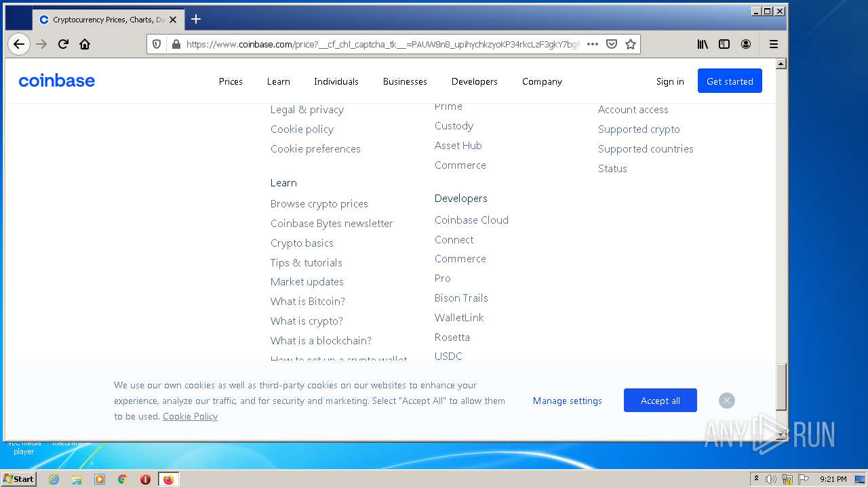Open Browse crypto prices link
The height and width of the screenshot is (488, 868).
click(x=319, y=204)
